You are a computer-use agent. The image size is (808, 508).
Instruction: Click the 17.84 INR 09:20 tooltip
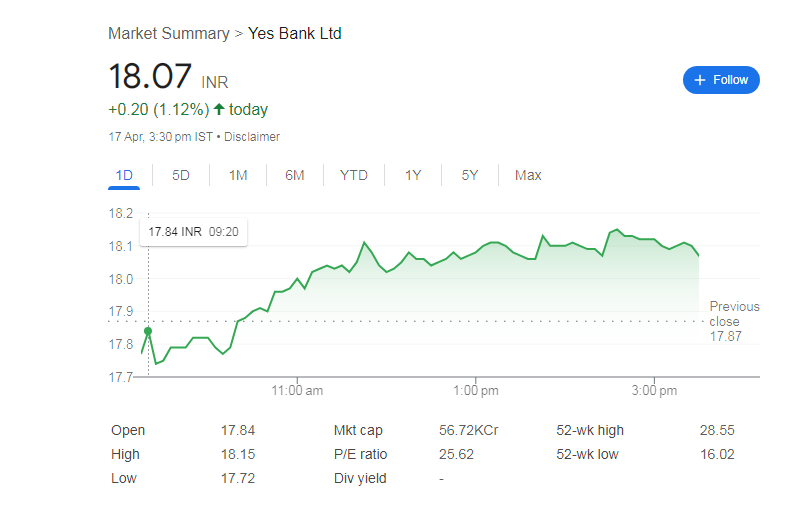pyautogui.click(x=195, y=232)
